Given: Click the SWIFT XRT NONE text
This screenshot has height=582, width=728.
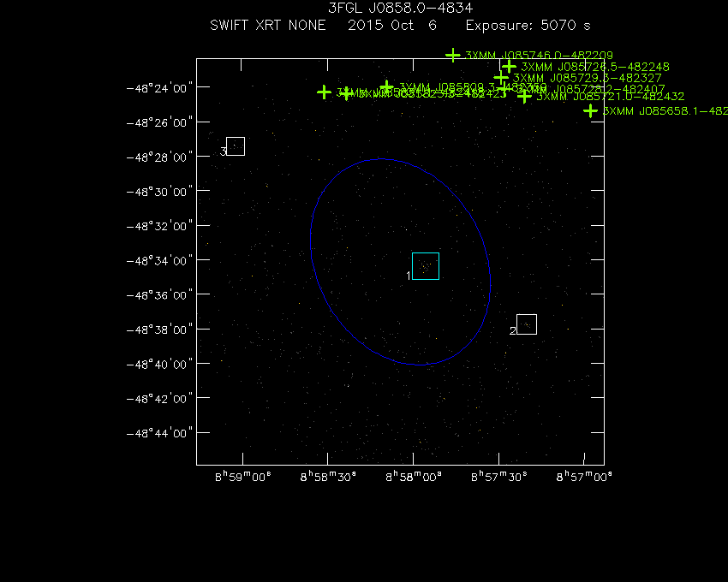Looking at the screenshot, I should [x=268, y=25].
